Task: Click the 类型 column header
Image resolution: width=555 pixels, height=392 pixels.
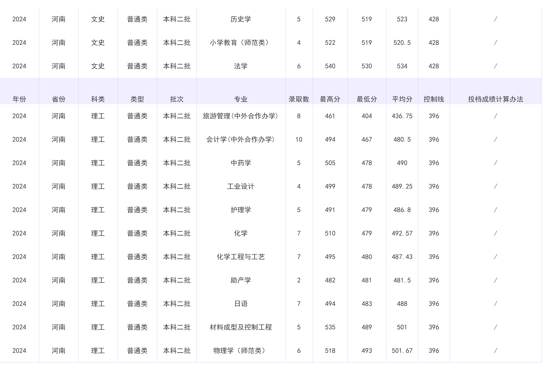Action: click(x=137, y=99)
